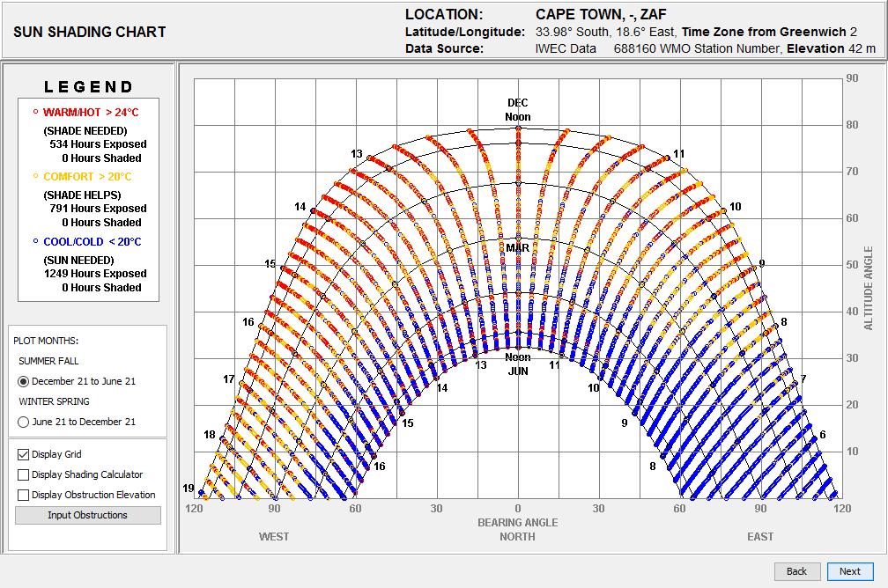Screen dimensions: 888x588
Task: Click the SUMMER FALL label
Action: (x=48, y=361)
